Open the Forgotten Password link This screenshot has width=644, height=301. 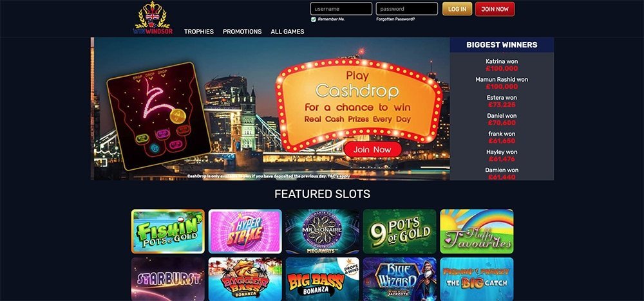pos(395,19)
